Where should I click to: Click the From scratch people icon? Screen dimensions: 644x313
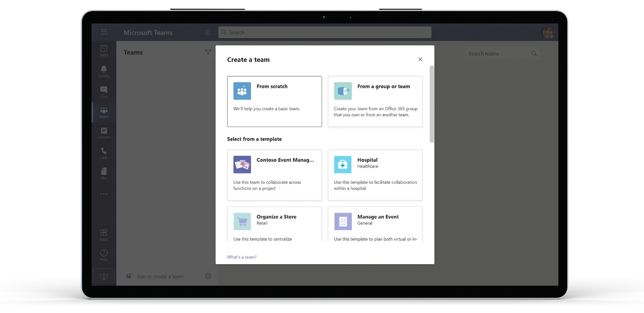(242, 91)
